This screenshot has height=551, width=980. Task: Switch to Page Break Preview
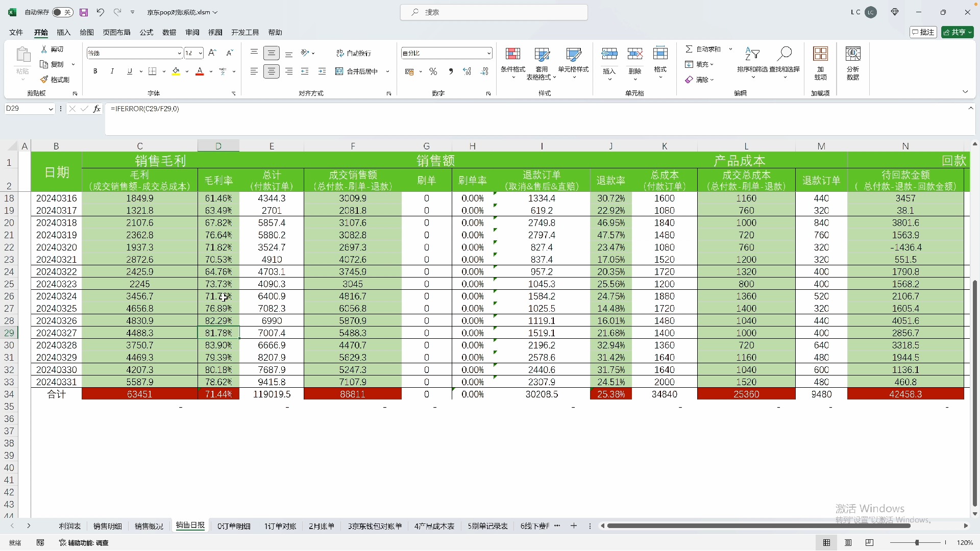tap(870, 543)
